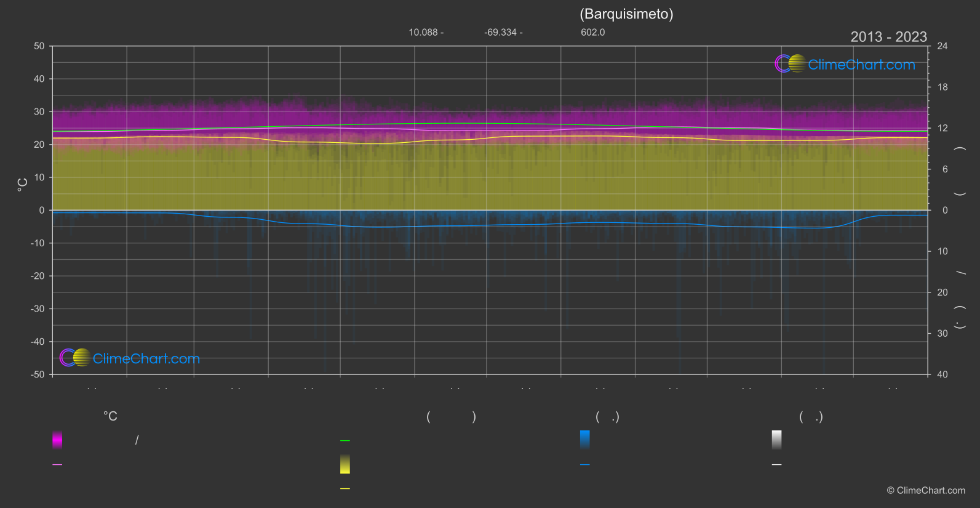Click the thin yellow line legend marker
980x508 pixels.
pos(345,489)
